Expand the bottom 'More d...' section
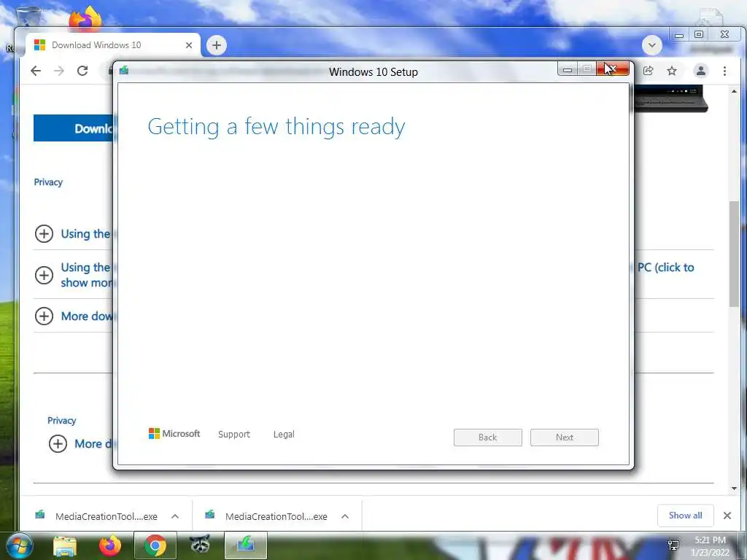Screen dimensions: 747x560 58,443
